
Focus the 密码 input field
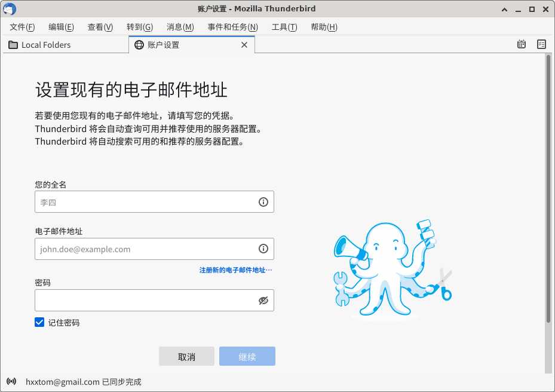(x=154, y=301)
